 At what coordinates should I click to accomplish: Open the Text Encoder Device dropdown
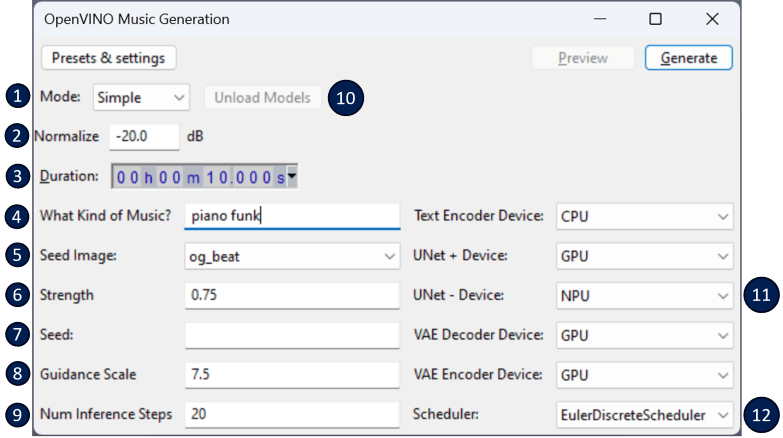point(643,217)
